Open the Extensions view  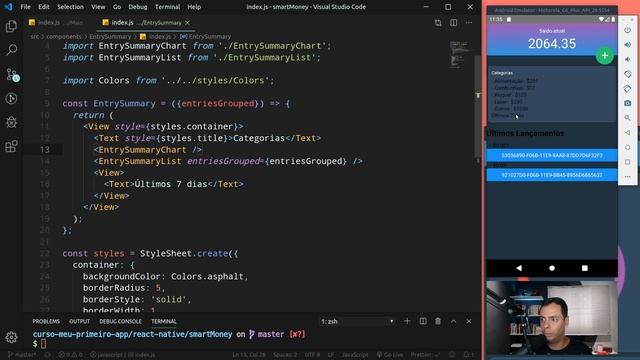(11, 146)
